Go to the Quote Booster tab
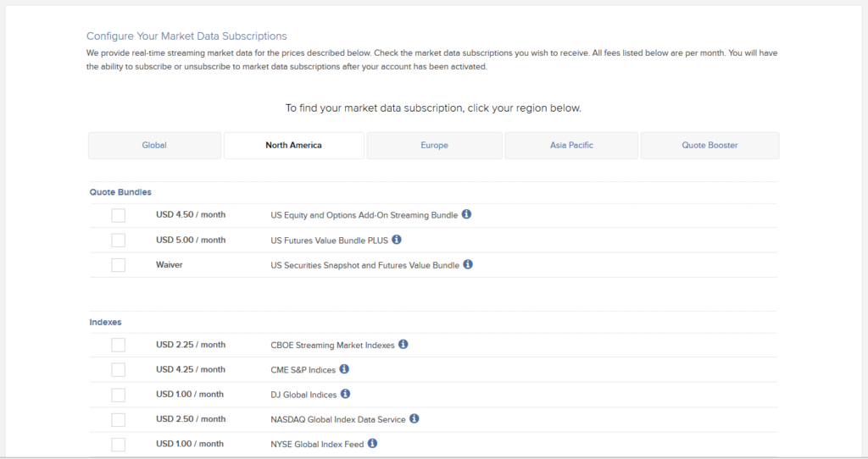The width and height of the screenshot is (868, 459). pyautogui.click(x=709, y=146)
